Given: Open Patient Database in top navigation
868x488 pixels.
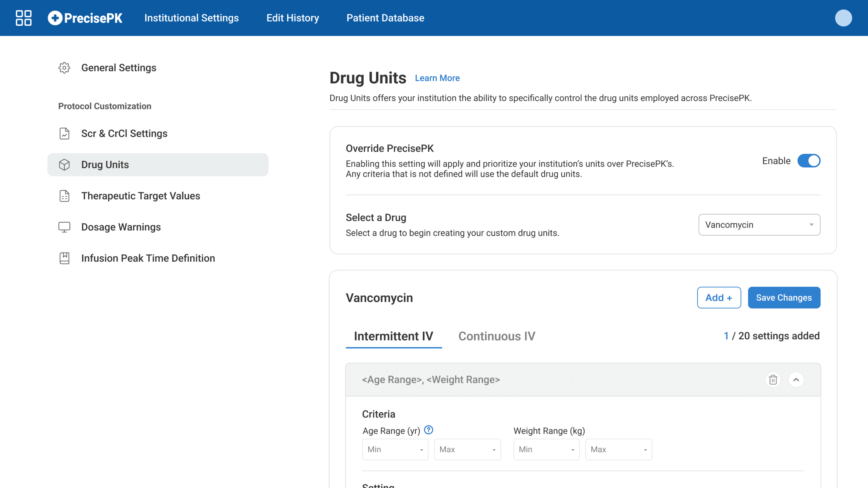Looking at the screenshot, I should point(385,18).
